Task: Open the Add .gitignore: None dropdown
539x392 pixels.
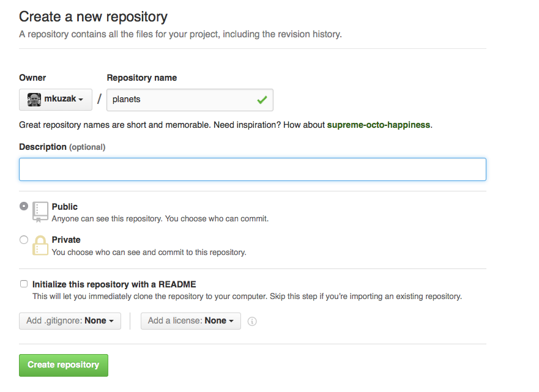Action: (x=69, y=320)
